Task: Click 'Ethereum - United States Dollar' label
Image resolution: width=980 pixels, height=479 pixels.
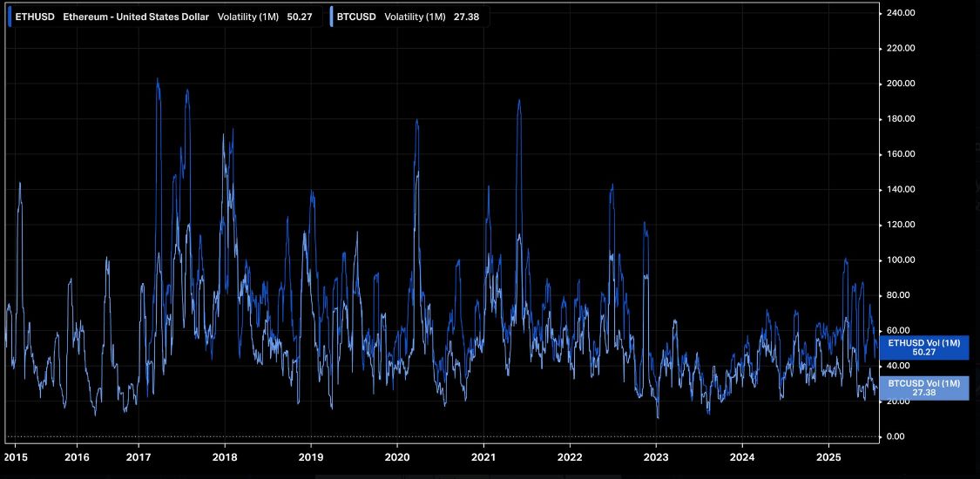Action: 136,17
